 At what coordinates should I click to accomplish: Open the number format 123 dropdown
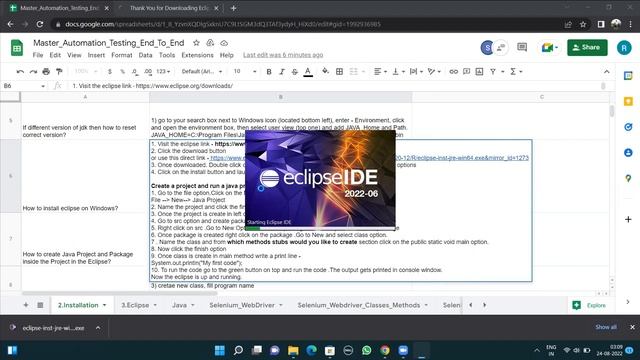click(x=163, y=71)
